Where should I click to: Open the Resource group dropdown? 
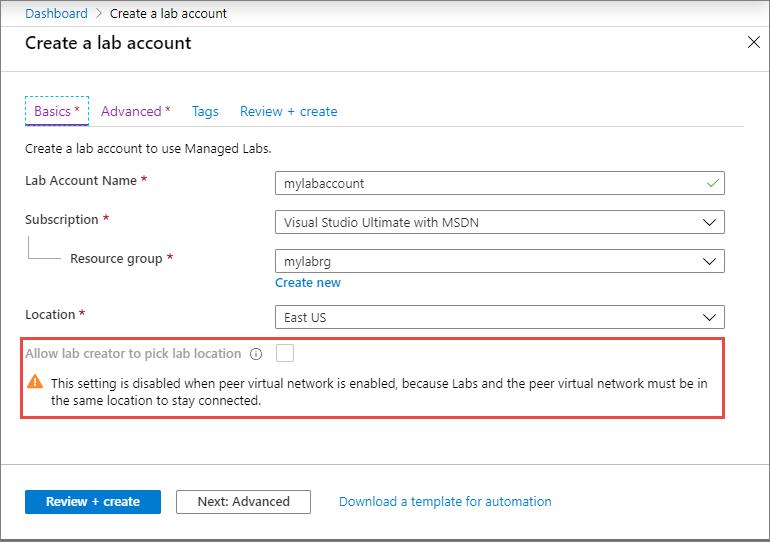499,261
